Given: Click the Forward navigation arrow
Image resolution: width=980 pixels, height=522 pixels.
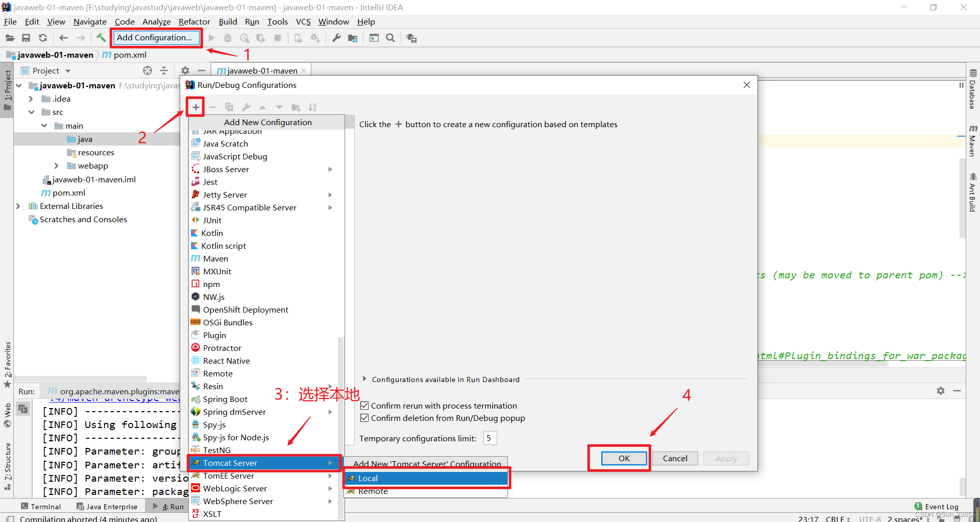Looking at the screenshot, I should (x=81, y=38).
